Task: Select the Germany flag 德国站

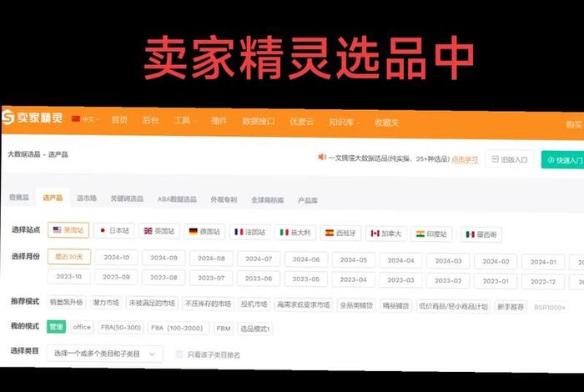Action: pos(204,232)
